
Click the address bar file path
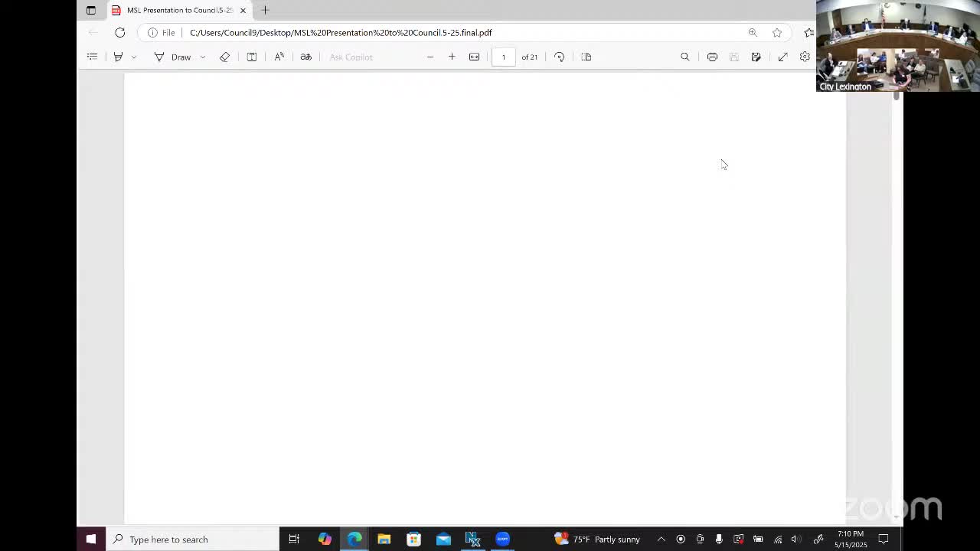[341, 32]
